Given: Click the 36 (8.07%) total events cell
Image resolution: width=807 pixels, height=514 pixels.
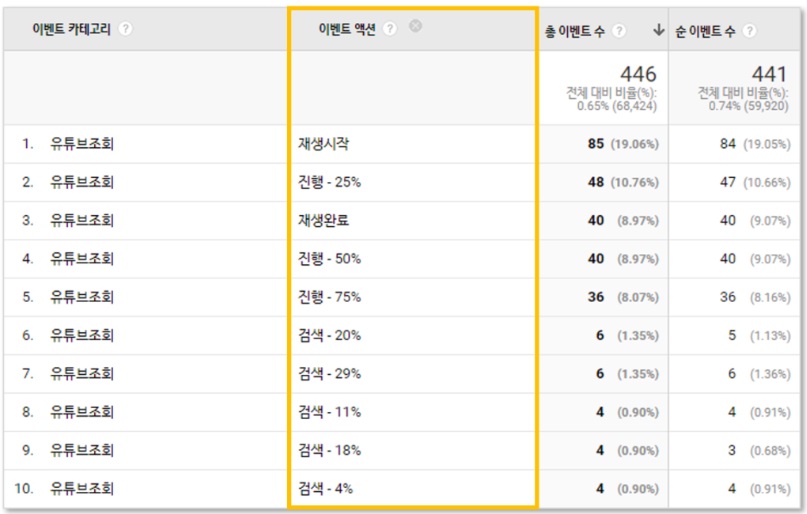Looking at the screenshot, I should (x=623, y=297).
